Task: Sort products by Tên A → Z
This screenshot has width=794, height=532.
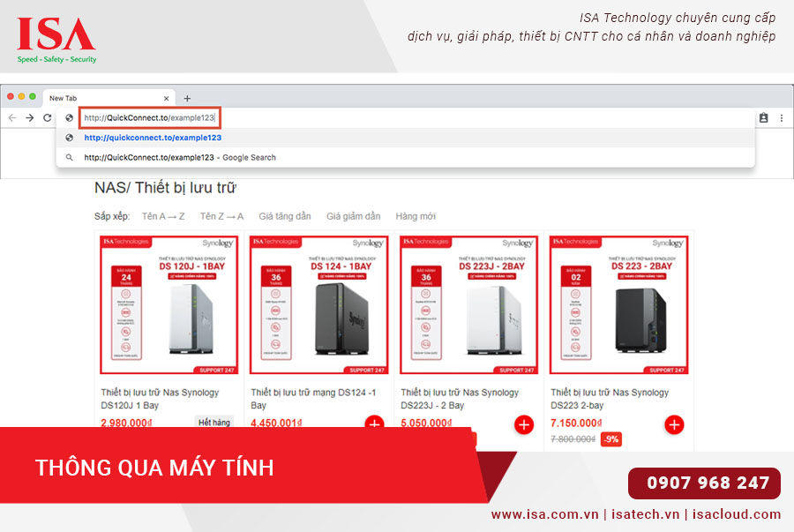Action: coord(163,216)
